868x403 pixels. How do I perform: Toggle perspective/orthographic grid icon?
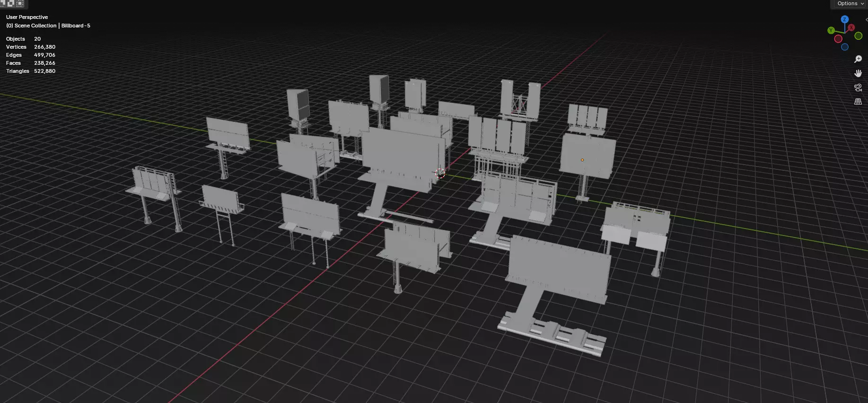[858, 102]
